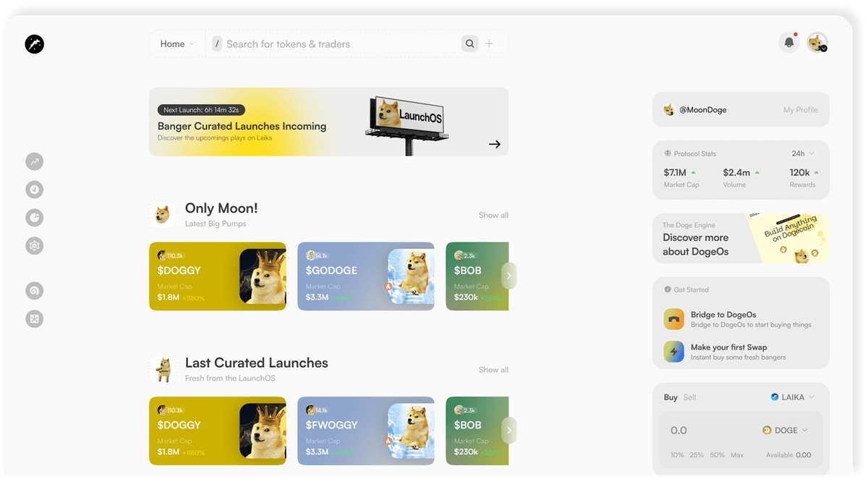Viewport: 868px width, 479px height.
Task: Open notifications bell icon
Action: click(789, 43)
